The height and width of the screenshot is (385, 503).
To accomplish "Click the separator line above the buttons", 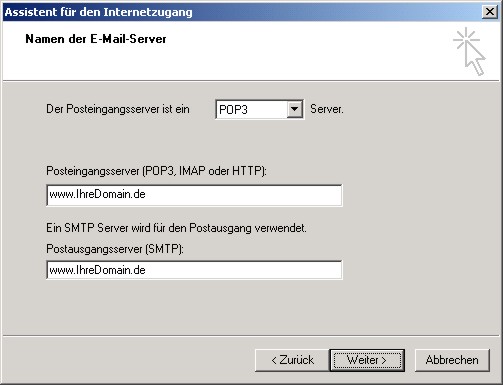I will [x=251, y=335].
